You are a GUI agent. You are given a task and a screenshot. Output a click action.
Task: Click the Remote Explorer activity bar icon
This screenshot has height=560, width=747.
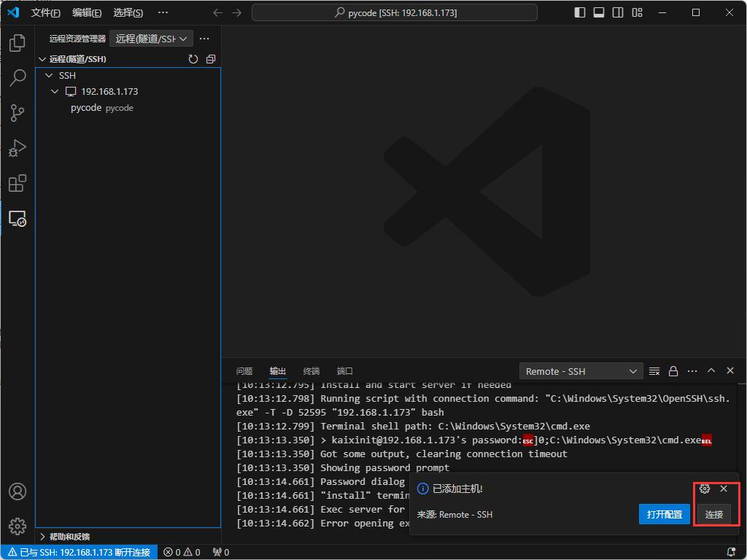(x=17, y=218)
